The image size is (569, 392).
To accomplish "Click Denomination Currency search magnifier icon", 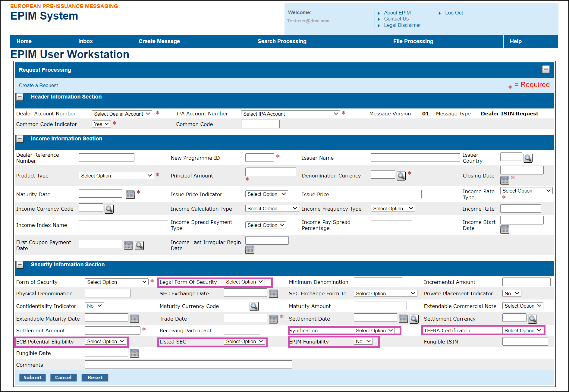I will point(401,176).
